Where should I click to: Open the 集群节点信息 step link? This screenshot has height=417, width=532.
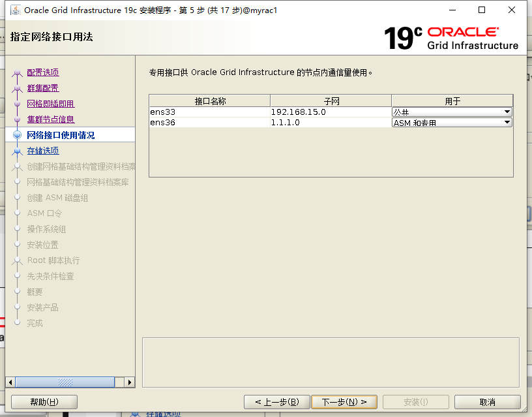pos(51,119)
